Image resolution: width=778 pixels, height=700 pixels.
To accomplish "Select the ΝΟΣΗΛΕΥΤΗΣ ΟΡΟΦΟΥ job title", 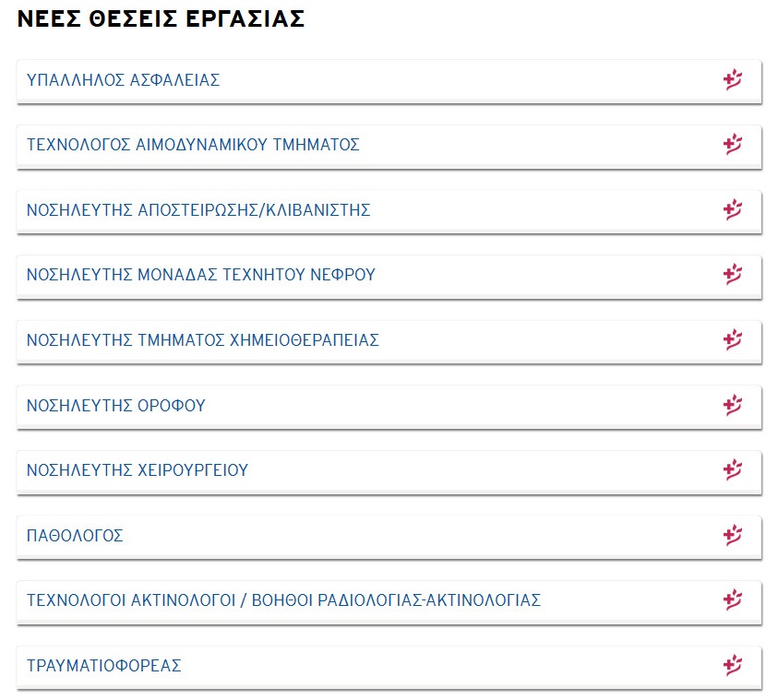I will [115, 406].
